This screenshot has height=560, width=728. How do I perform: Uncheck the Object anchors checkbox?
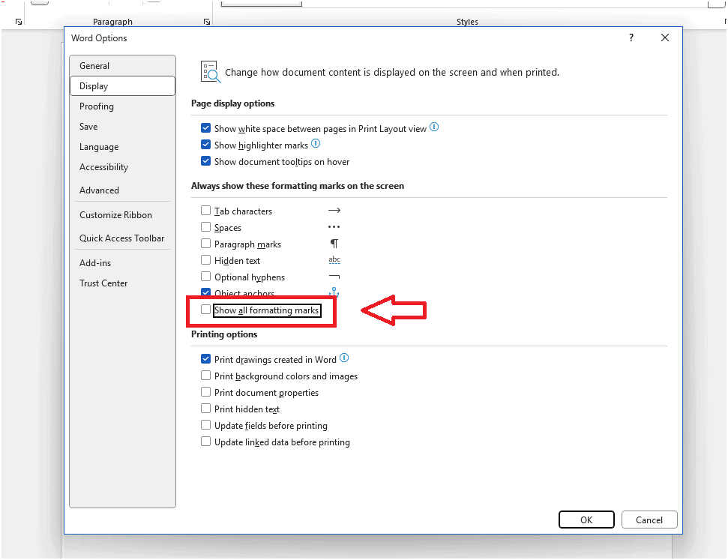point(205,292)
